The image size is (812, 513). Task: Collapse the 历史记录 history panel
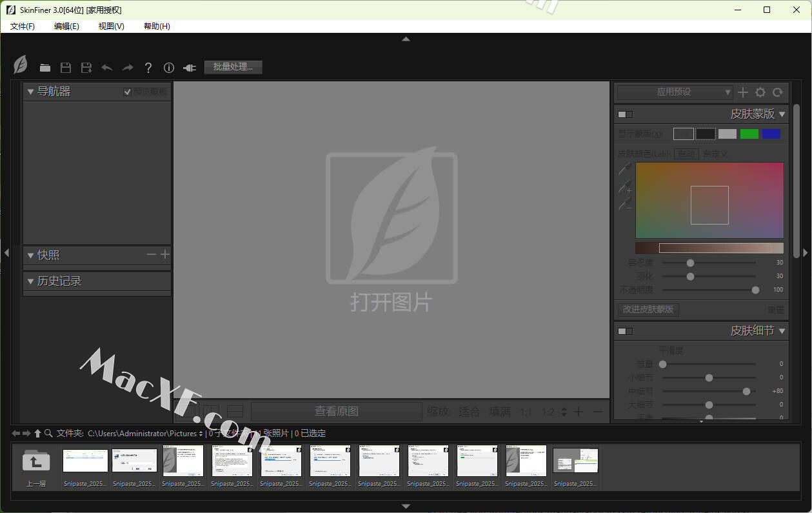[x=30, y=281]
